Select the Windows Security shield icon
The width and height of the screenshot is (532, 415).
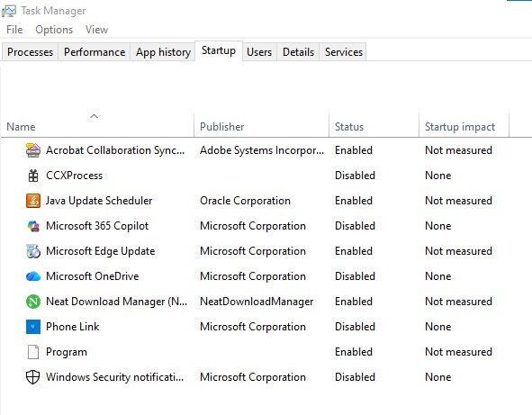point(33,377)
